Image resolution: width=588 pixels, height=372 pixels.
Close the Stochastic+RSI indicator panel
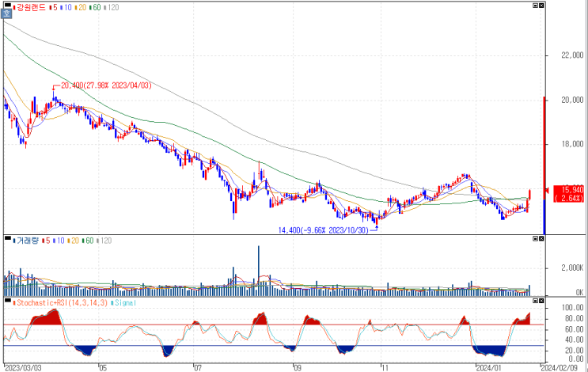[x=541, y=301]
